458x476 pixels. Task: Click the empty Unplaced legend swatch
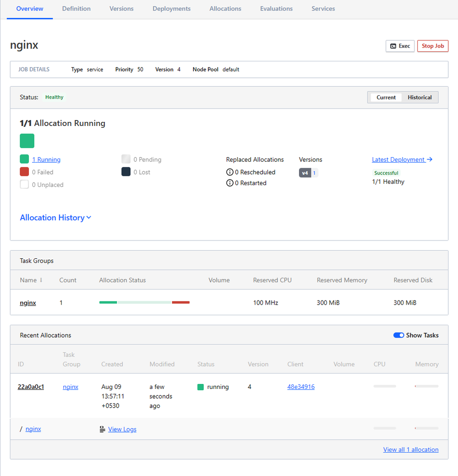pos(24,185)
